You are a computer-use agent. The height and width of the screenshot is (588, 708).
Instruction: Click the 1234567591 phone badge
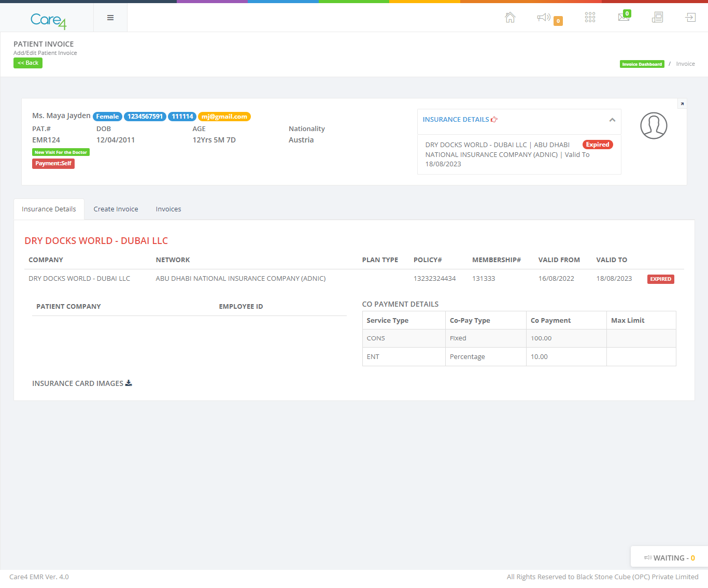[145, 117]
